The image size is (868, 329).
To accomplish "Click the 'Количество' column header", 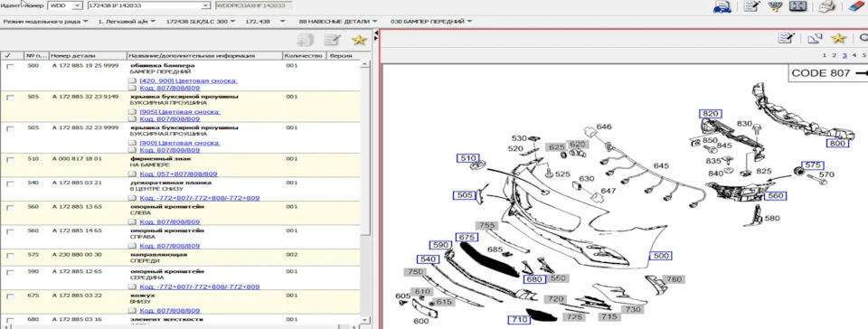I will pos(304,56).
